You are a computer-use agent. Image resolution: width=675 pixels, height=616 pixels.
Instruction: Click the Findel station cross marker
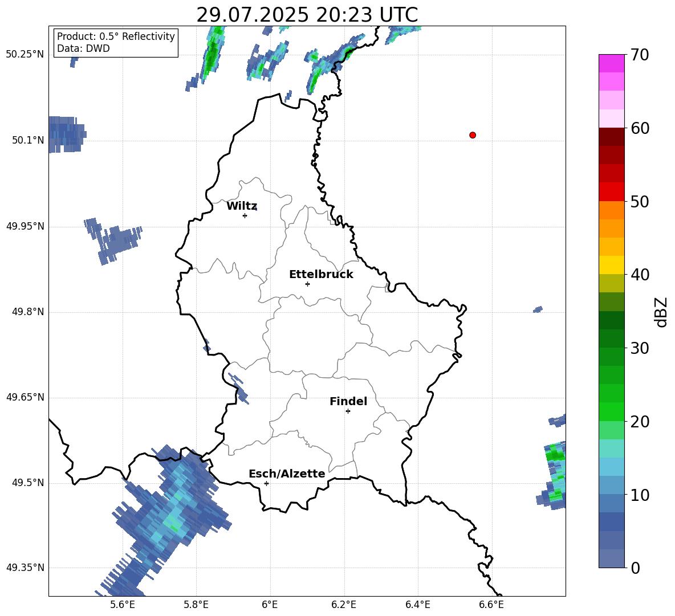pyautogui.click(x=348, y=411)
